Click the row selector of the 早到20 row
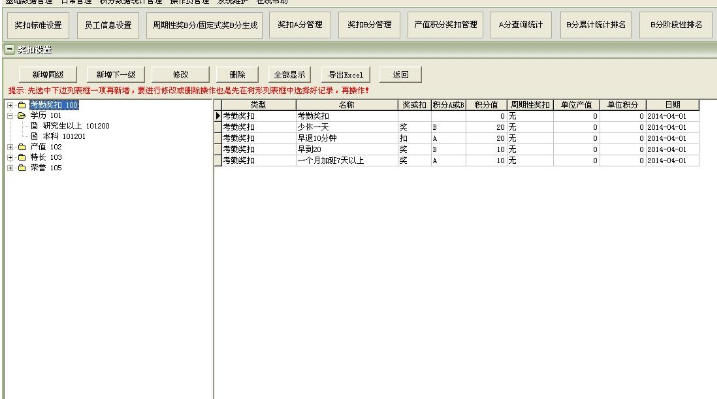 218,149
